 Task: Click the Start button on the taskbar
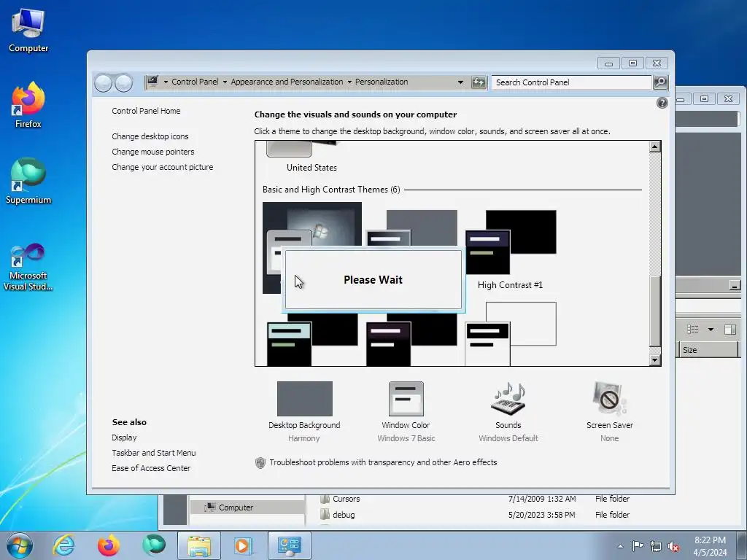point(20,545)
